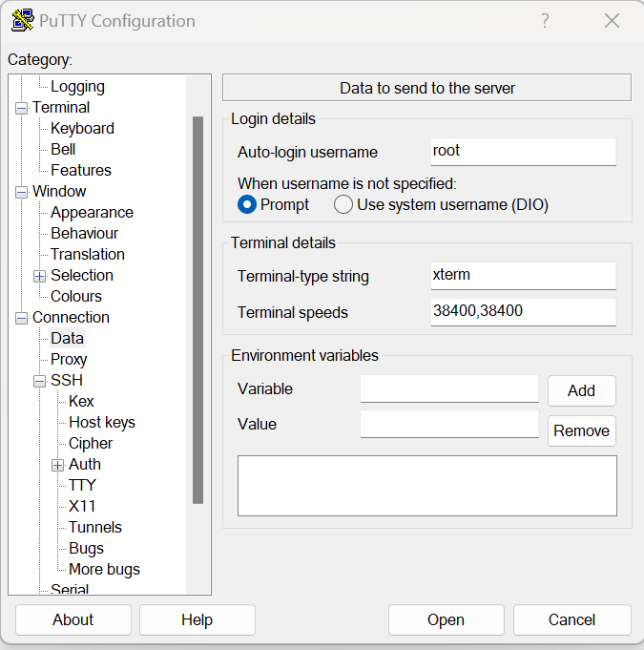Open the Serial category
644x650 pixels.
(70, 588)
